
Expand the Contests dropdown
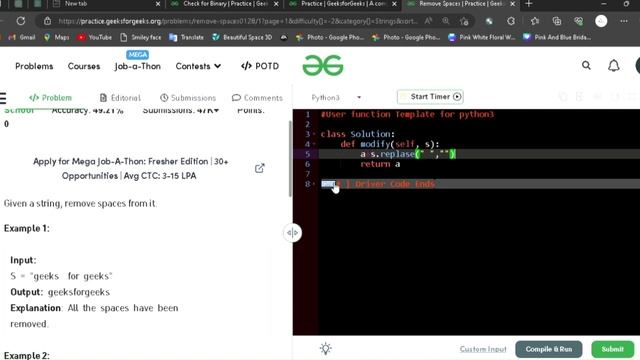[x=198, y=66]
